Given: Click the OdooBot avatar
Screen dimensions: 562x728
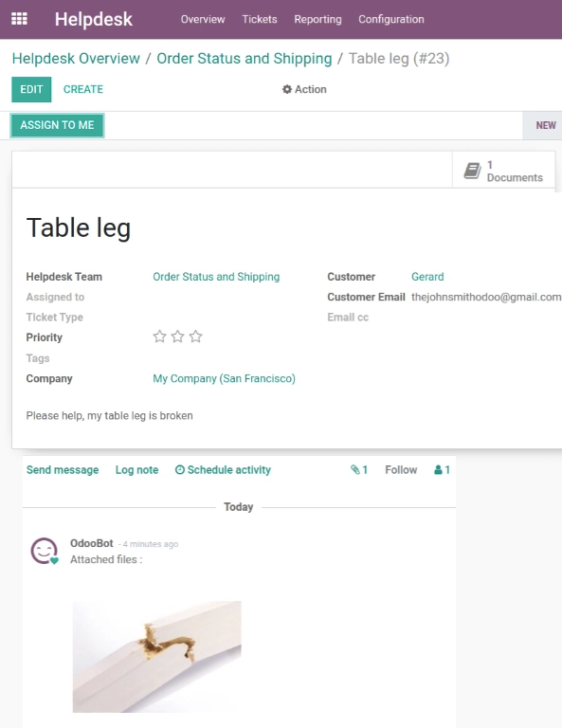Looking at the screenshot, I should (45, 551).
